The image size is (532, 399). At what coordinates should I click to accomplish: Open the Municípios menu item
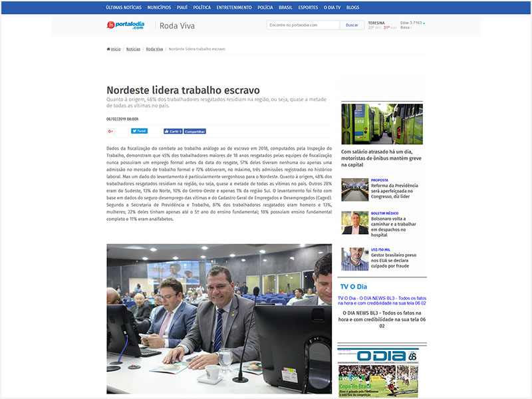pos(159,7)
